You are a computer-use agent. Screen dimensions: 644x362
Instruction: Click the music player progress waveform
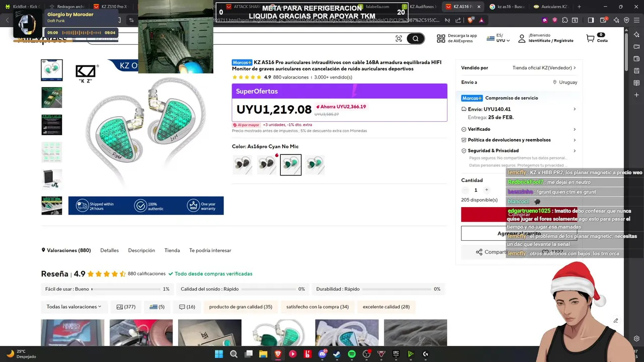pos(81,33)
